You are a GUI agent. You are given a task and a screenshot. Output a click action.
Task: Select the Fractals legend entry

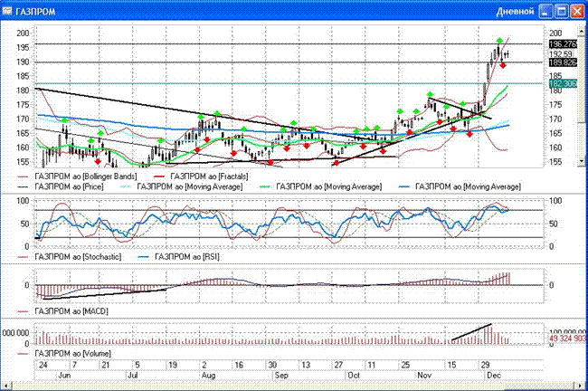coord(201,176)
